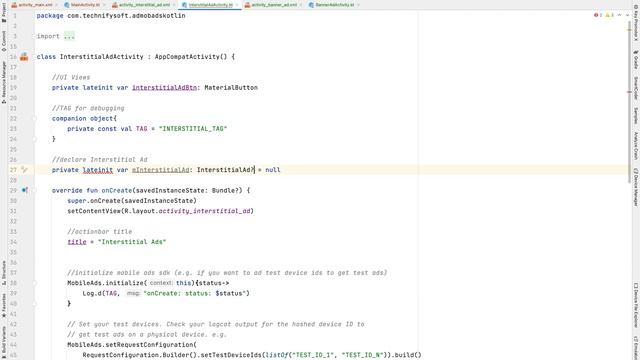Close the InterstitialAdActivity.kt tab
The width and height of the screenshot is (640, 360).
pos(237,5)
